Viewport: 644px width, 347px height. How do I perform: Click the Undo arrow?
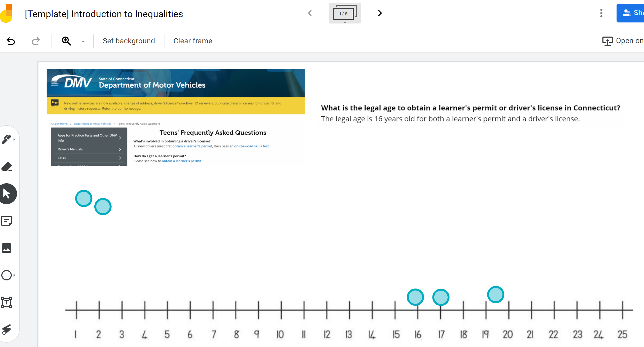click(x=11, y=41)
